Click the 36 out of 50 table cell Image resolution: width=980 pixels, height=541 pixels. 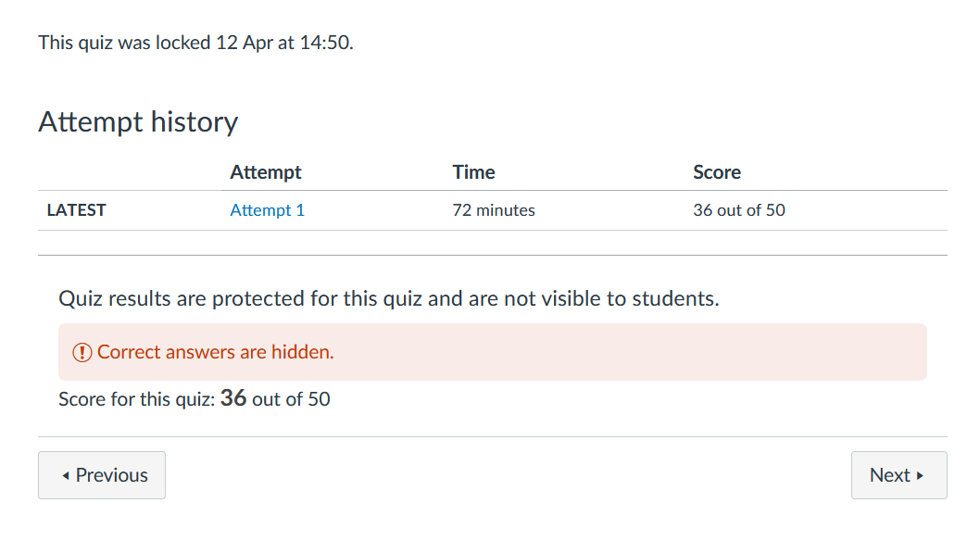(739, 210)
